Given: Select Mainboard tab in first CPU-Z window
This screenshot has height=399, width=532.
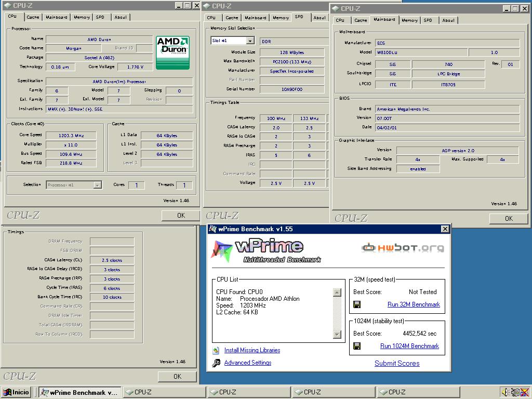Looking at the screenshot, I should [x=56, y=17].
